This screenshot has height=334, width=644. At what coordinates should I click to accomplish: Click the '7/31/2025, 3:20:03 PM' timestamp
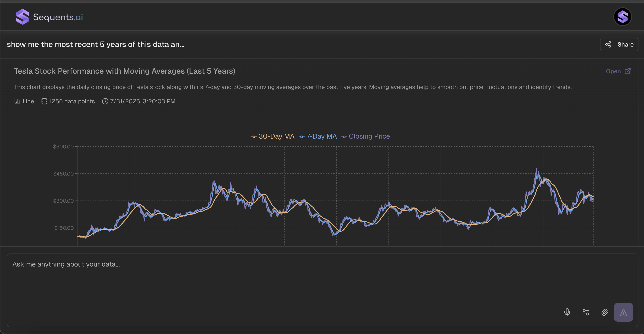pos(143,101)
